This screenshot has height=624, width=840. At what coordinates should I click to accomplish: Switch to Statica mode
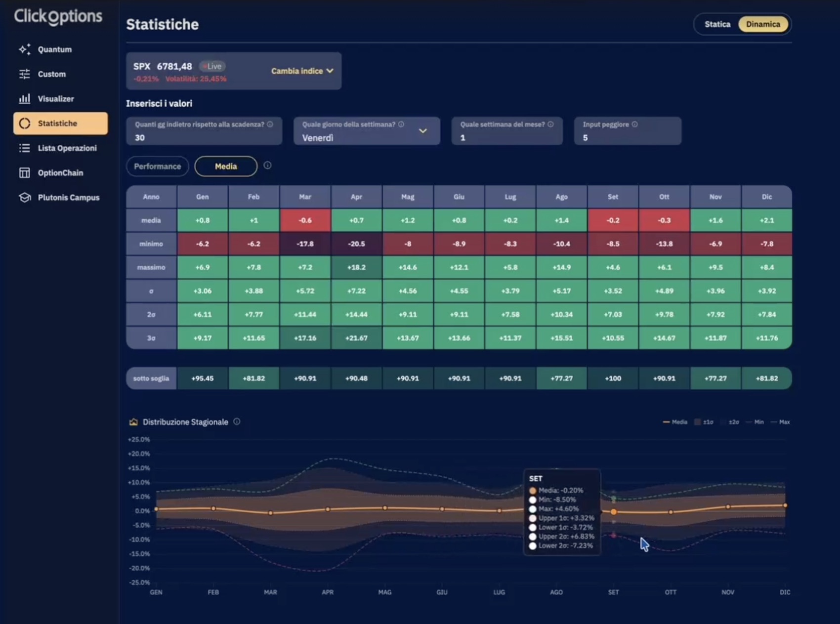click(x=717, y=24)
